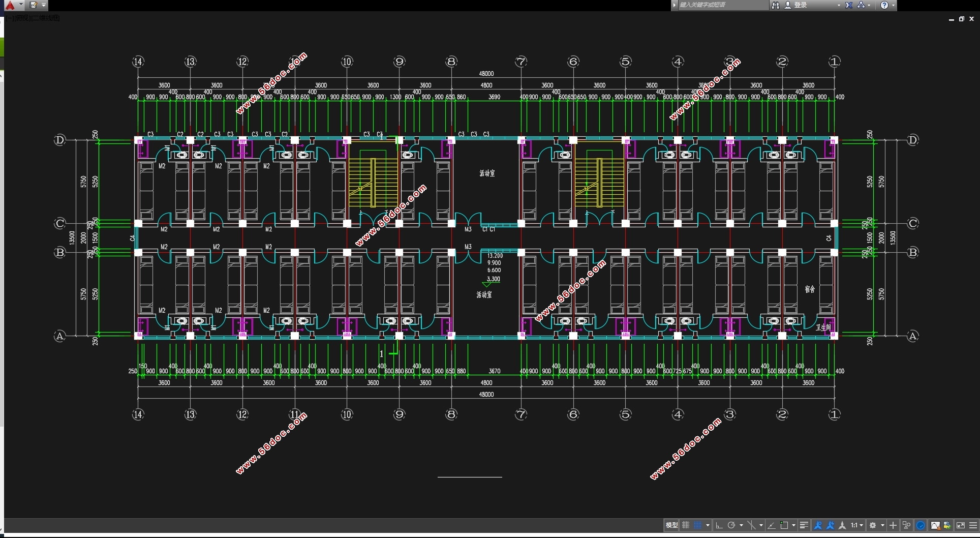Click the 6.600 elevation text
The image size is (980, 538).
tap(494, 270)
